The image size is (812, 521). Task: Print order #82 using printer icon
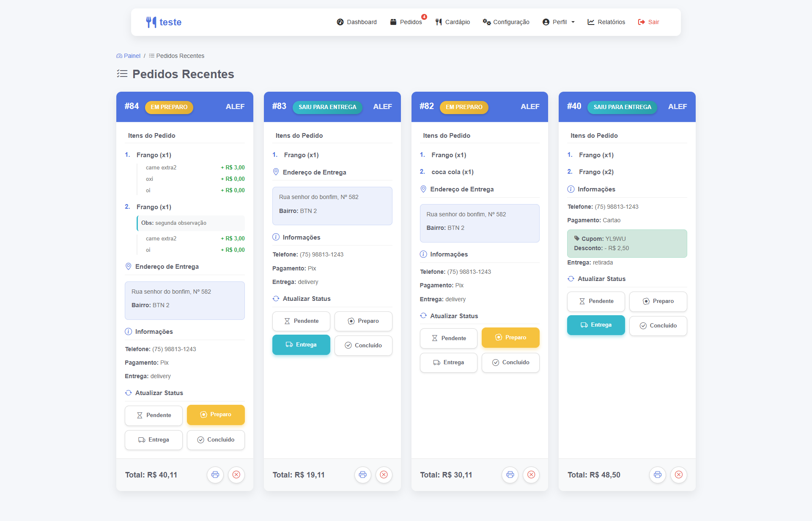coord(510,475)
